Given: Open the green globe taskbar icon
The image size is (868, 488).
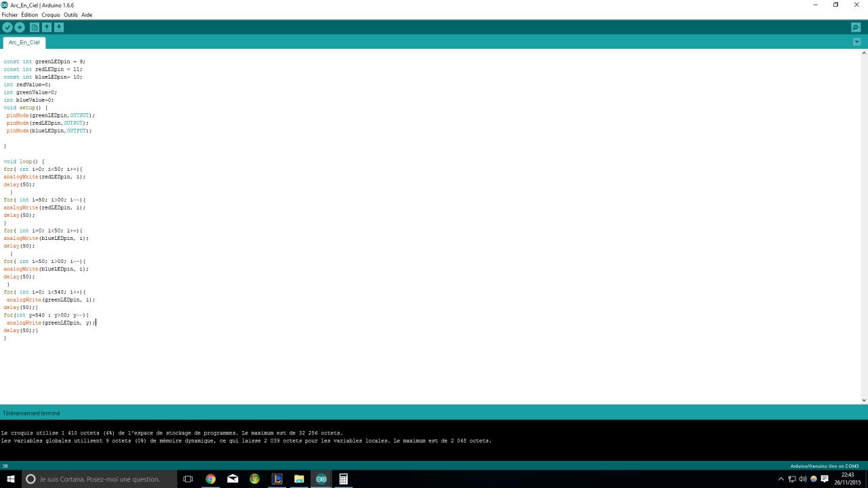Looking at the screenshot, I should tap(254, 479).
